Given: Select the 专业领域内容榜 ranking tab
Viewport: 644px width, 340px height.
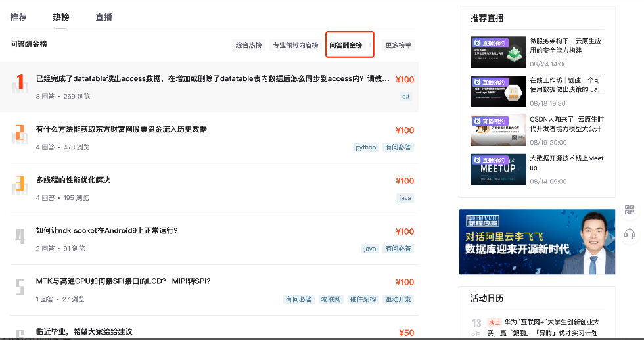Looking at the screenshot, I should [x=296, y=45].
